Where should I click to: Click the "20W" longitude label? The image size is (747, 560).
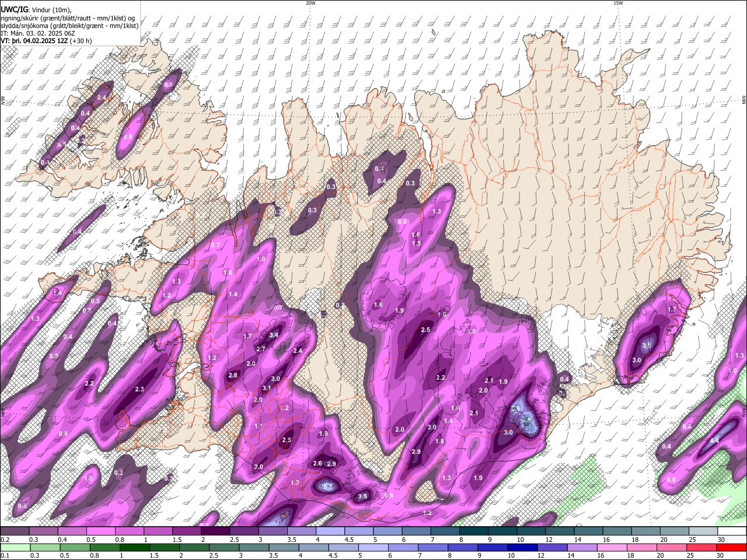click(x=310, y=3)
